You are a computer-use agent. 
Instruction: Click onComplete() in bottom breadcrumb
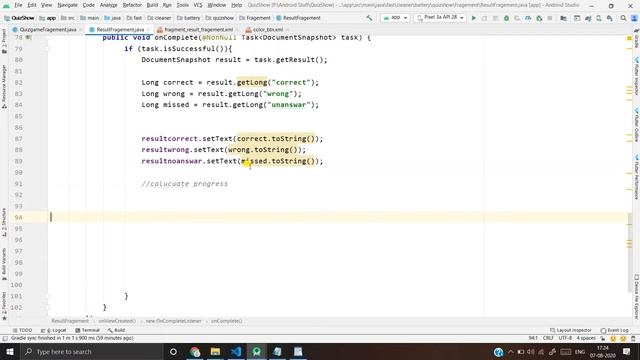(227, 321)
